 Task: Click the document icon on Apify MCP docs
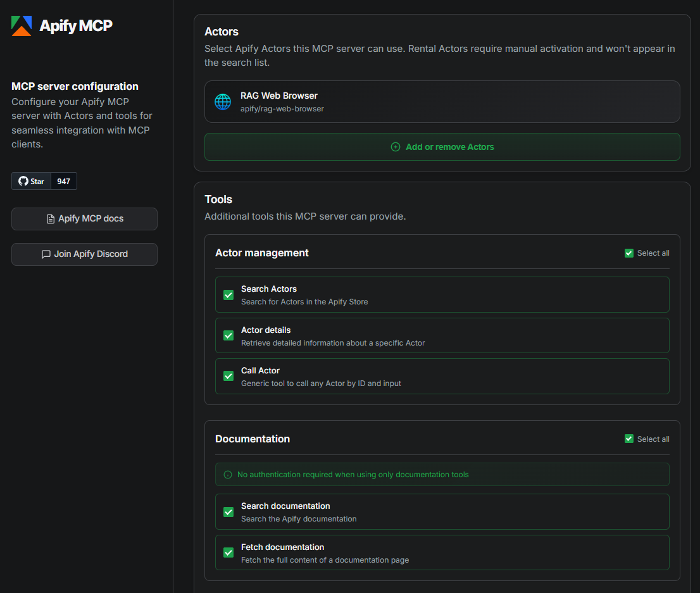pyautogui.click(x=49, y=218)
